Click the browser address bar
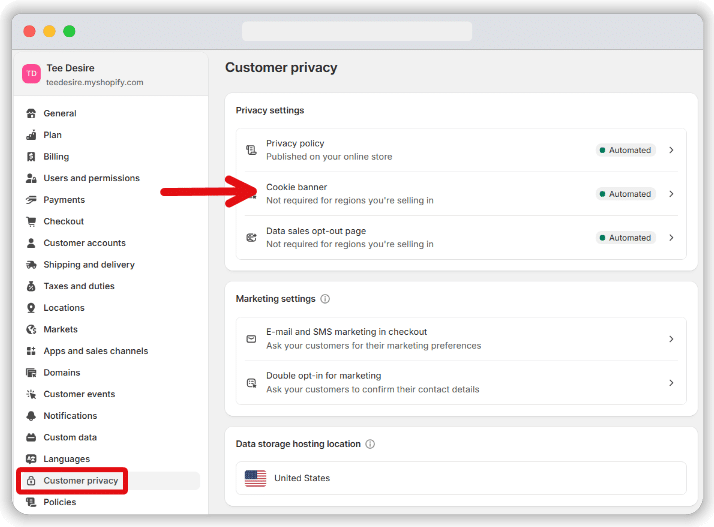Image resolution: width=714 pixels, height=527 pixels. point(357,31)
